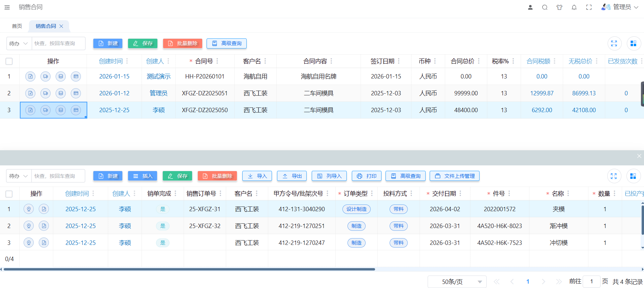This screenshot has height=288, width=644.
Task: Click the pin icon in order row 25-XFGZ-31
Action: [29, 209]
